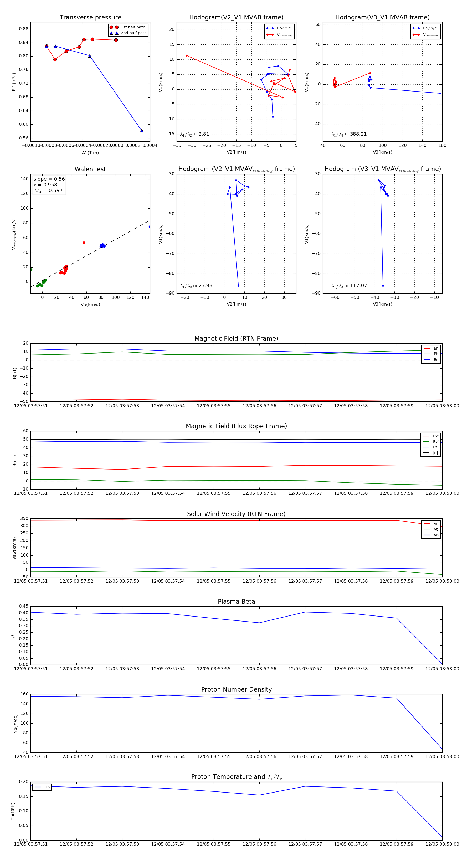Screen dimensions: 473x868
Task: Click the 'Vsw(km/s)' y-axis label
Action: [x=14, y=548]
